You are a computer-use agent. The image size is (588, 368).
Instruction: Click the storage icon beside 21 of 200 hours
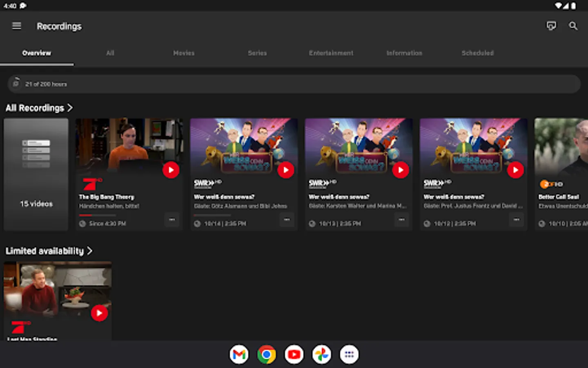[16, 83]
